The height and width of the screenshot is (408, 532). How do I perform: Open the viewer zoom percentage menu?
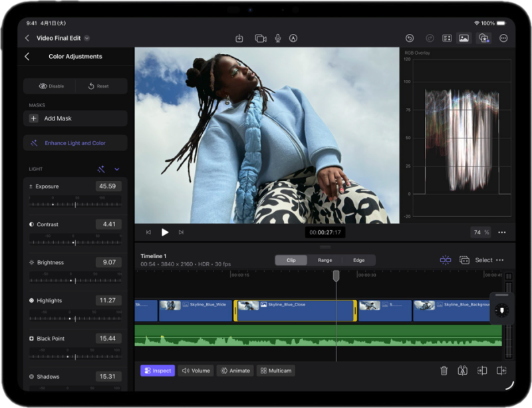tap(480, 232)
